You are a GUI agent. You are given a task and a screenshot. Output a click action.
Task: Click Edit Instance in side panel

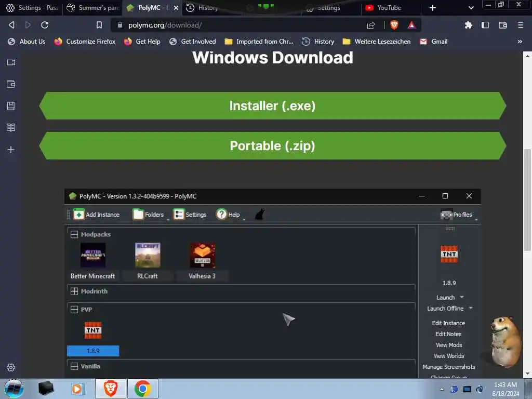[448, 323]
